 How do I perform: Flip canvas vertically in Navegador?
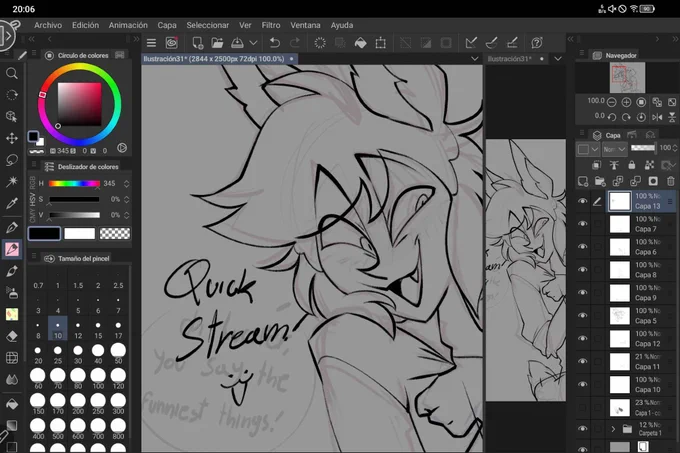click(672, 117)
